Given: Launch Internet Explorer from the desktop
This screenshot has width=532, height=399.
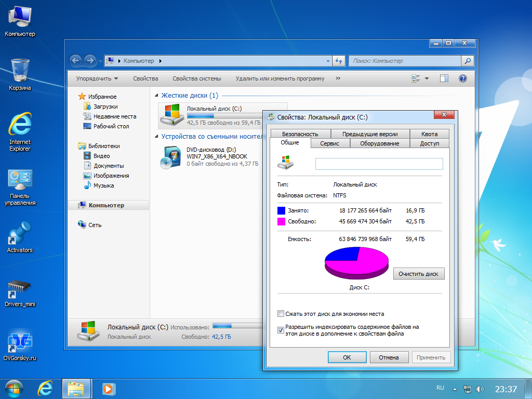Looking at the screenshot, I should 20,131.
